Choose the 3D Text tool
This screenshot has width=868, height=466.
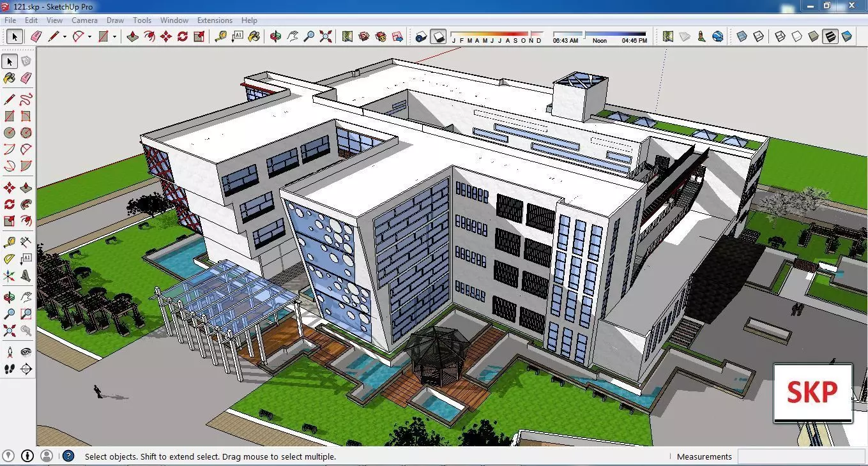tap(26, 276)
